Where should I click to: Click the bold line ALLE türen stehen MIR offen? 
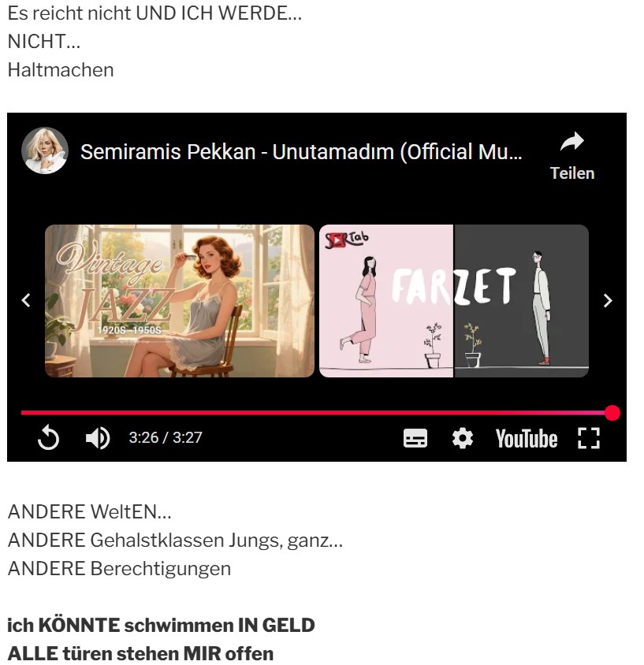[140, 653]
